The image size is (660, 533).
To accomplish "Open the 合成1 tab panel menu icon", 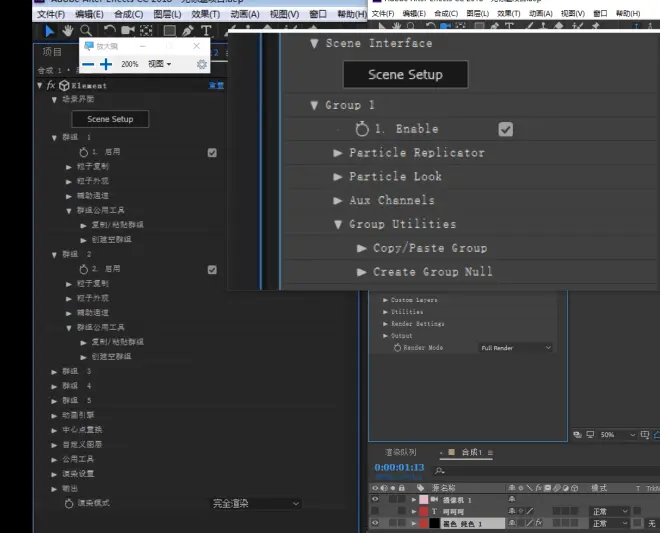I will (x=490, y=453).
